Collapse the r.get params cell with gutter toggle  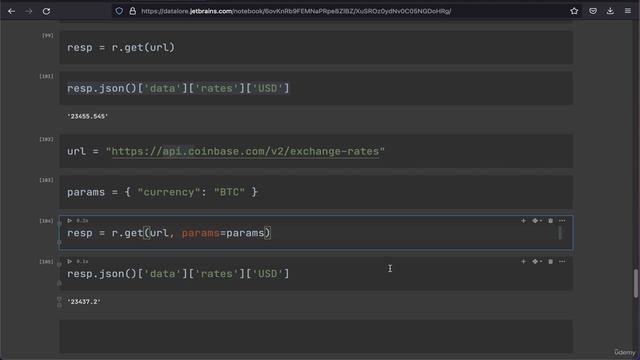[60, 224]
